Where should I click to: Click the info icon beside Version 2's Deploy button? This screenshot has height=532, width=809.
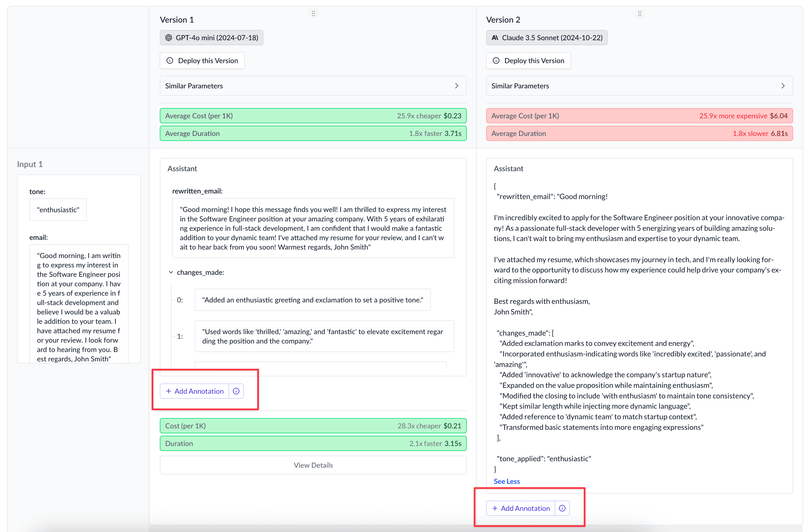click(x=496, y=60)
